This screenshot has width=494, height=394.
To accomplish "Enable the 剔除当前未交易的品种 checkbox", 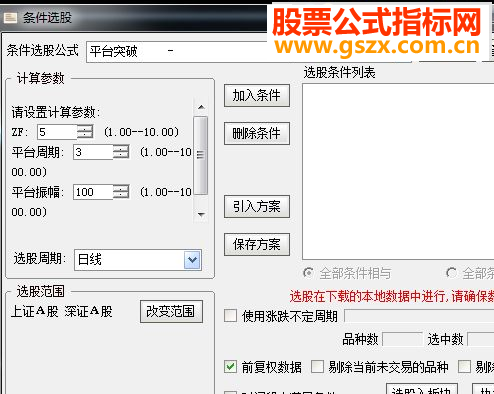I will [317, 367].
